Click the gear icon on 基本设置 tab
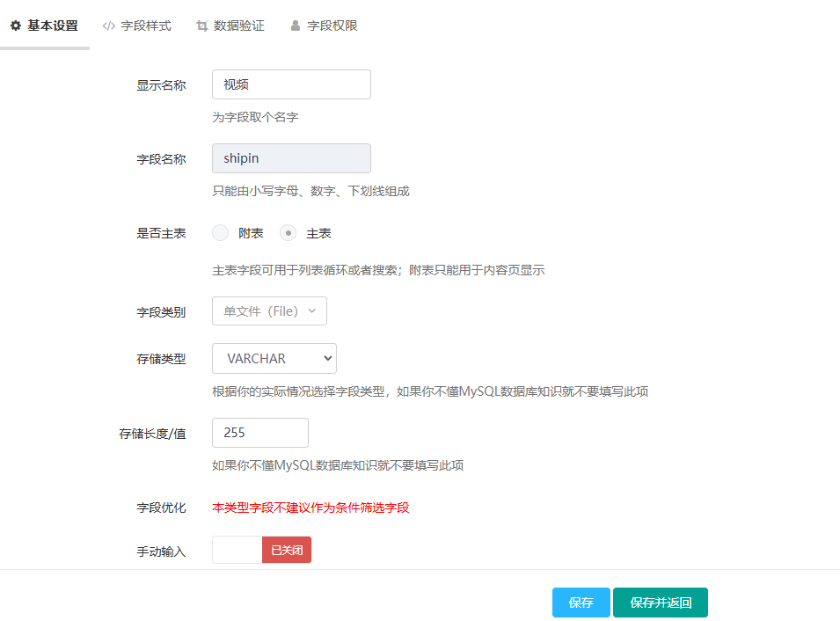 pos(16,26)
